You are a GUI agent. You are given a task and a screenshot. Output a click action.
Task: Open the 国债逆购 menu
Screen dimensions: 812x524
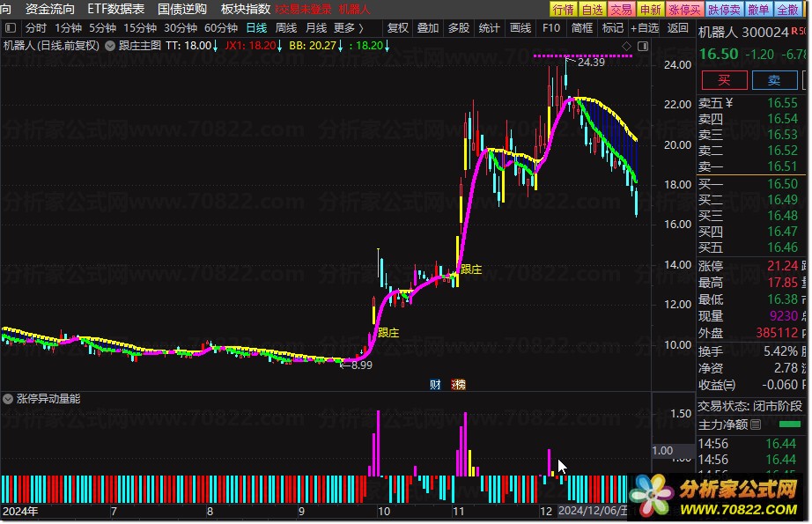[x=182, y=10]
